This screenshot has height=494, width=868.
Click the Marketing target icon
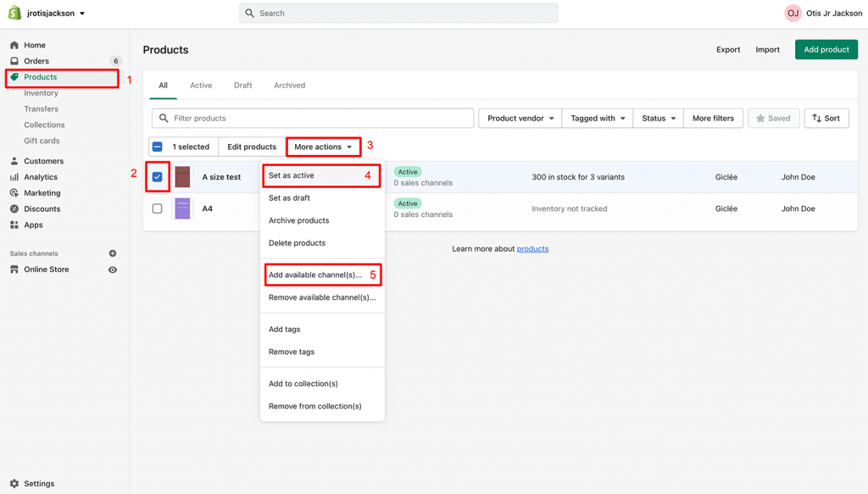[14, 193]
